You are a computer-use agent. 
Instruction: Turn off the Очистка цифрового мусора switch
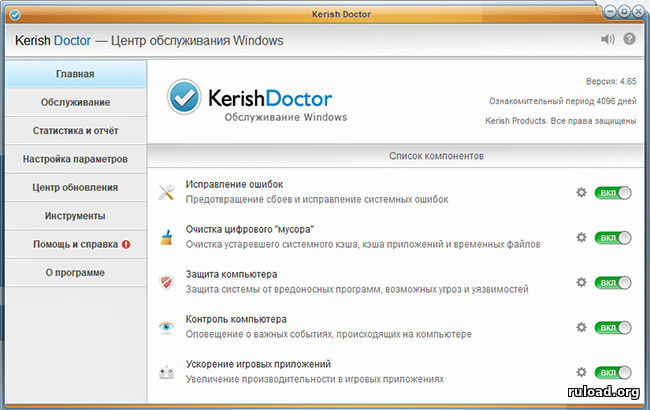[x=613, y=238]
